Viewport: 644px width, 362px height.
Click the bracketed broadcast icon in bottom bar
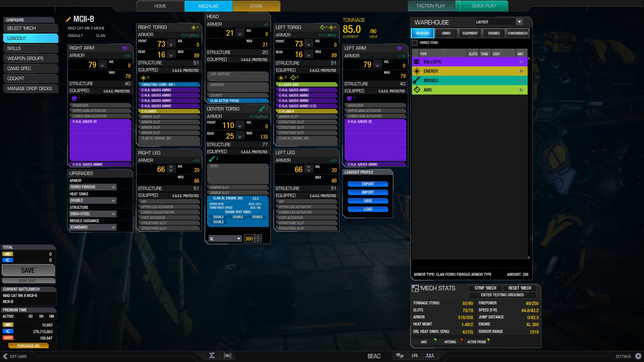click(227, 356)
